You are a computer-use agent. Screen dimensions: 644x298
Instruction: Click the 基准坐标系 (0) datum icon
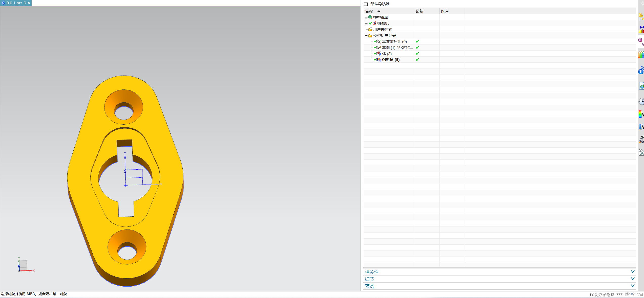point(379,41)
